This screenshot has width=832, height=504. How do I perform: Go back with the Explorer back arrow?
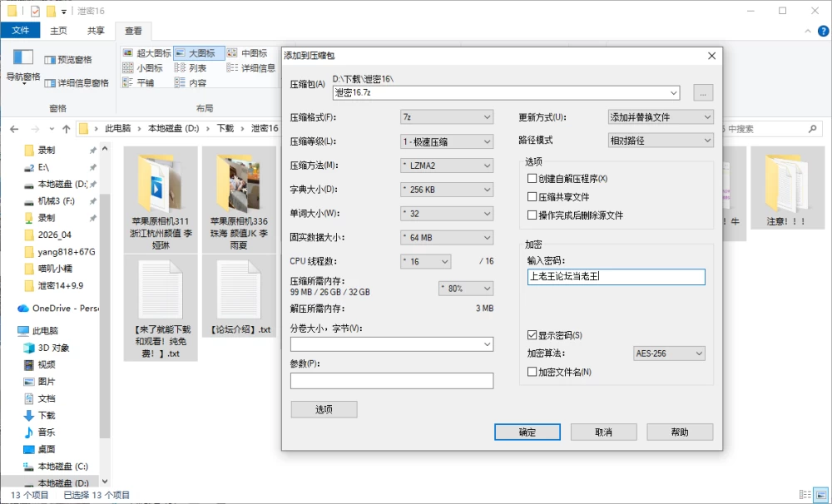(x=14, y=128)
